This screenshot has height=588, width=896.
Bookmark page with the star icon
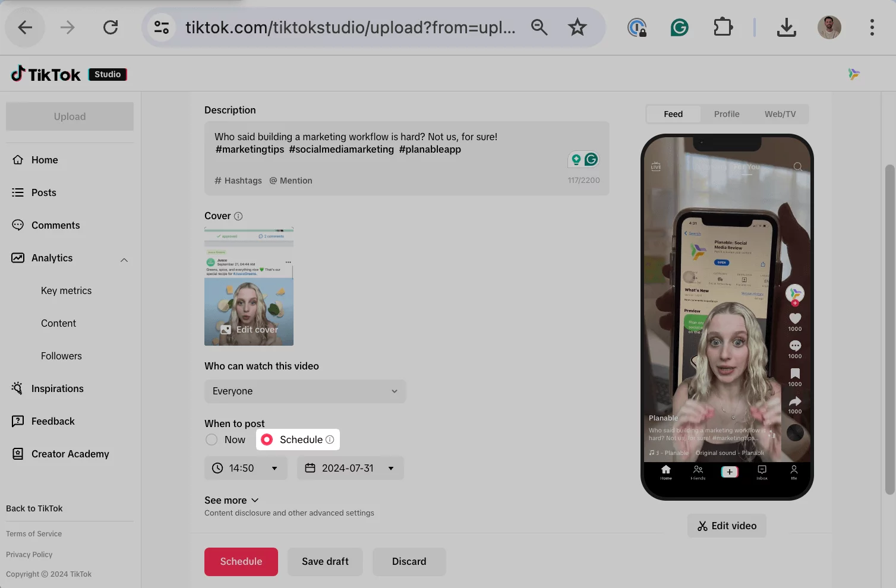click(x=577, y=27)
